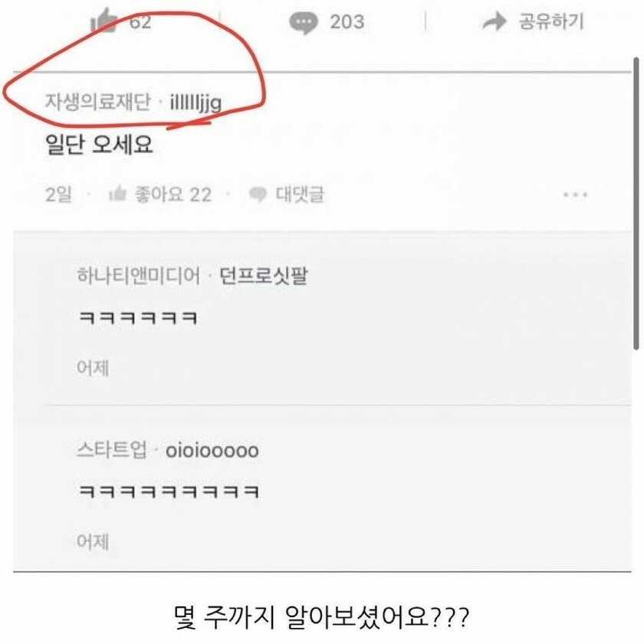Click the 203 comment count number
644x644 pixels.
coord(347,21)
